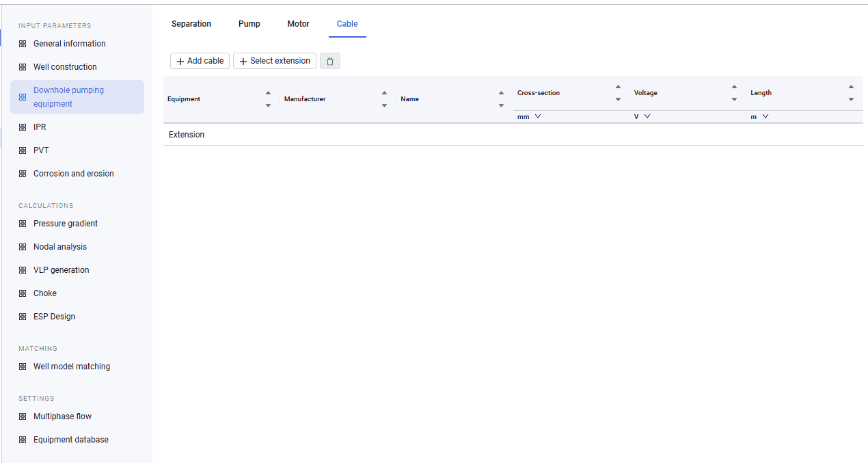Screen dimensions: 868x463
Task: Sort Manufacturer column ascending with up arrow
Action: click(384, 93)
